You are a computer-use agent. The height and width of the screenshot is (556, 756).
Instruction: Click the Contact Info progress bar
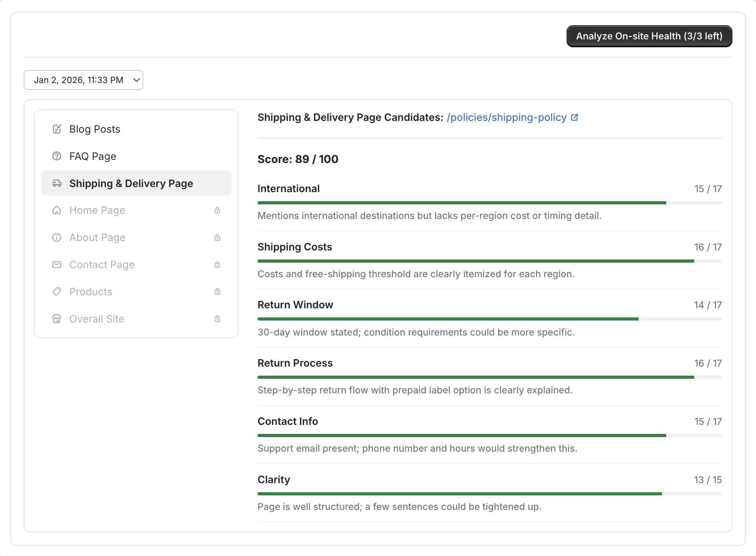(490, 436)
